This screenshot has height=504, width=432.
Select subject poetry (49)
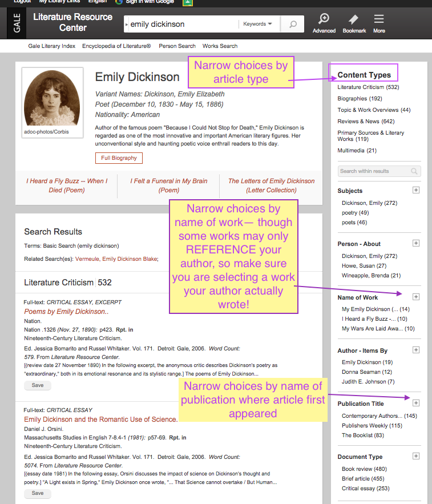(355, 212)
